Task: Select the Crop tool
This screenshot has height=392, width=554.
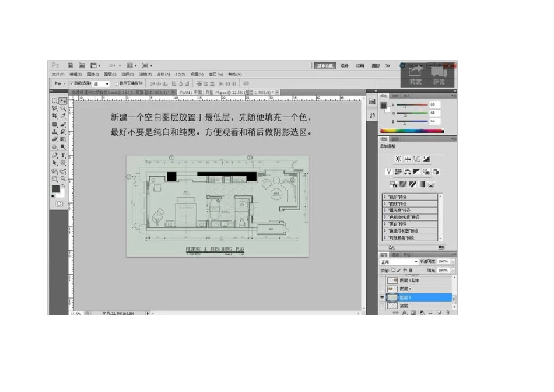Action: point(55,116)
